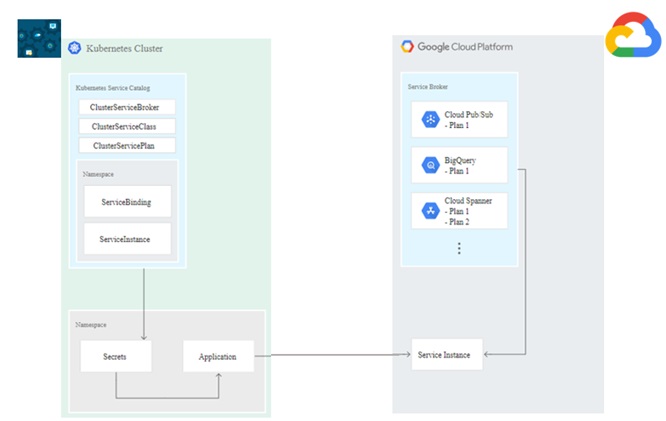
Task: Click the Namespace label above Secrets
Action: pos(91,325)
